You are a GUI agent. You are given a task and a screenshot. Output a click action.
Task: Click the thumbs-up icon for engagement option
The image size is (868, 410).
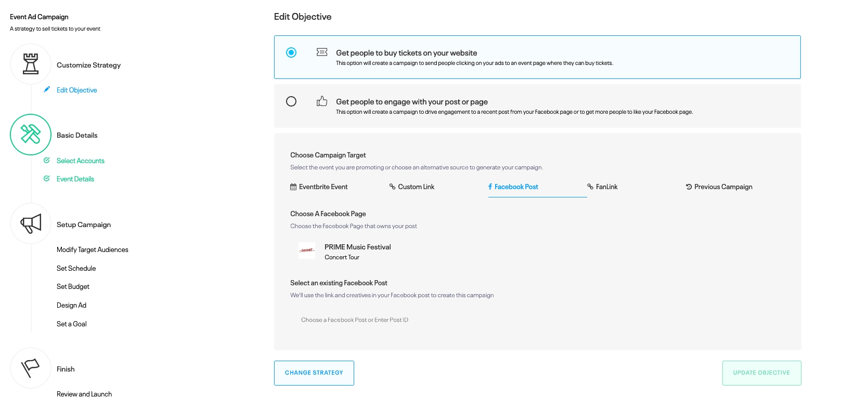322,101
